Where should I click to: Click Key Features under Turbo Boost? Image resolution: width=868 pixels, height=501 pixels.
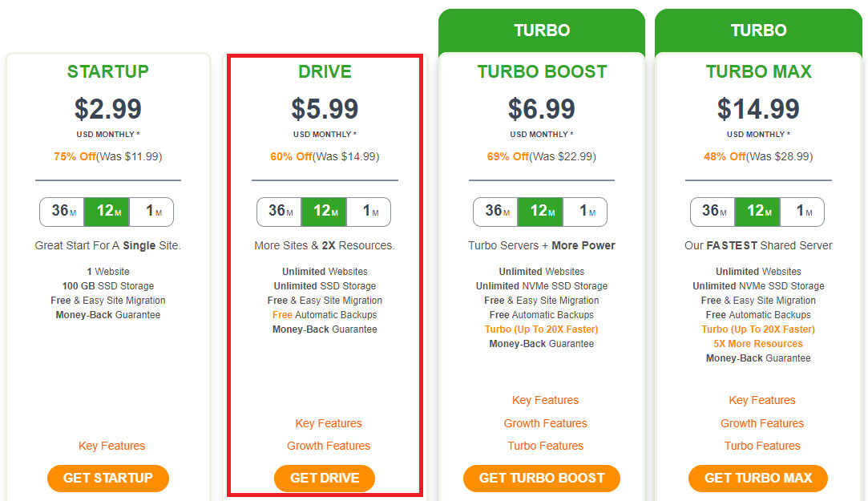(545, 400)
